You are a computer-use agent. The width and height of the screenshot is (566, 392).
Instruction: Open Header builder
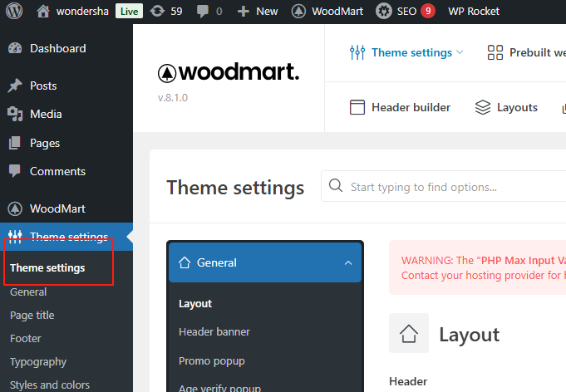[411, 107]
